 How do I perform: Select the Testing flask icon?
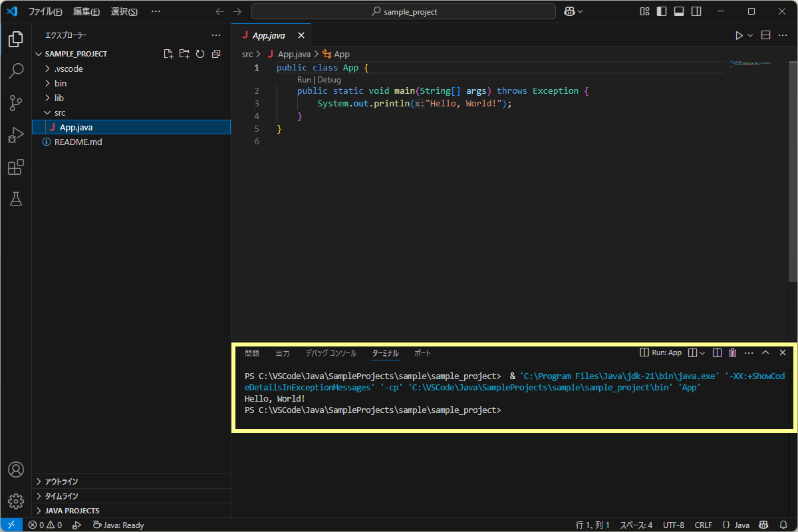[15, 199]
